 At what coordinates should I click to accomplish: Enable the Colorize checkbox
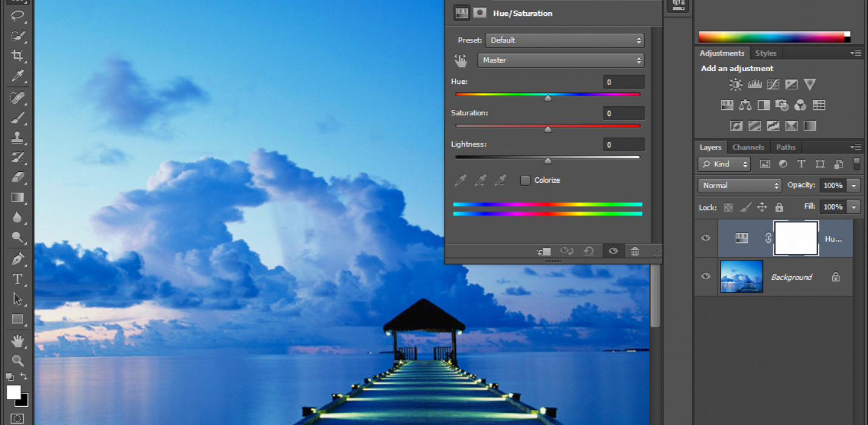524,180
